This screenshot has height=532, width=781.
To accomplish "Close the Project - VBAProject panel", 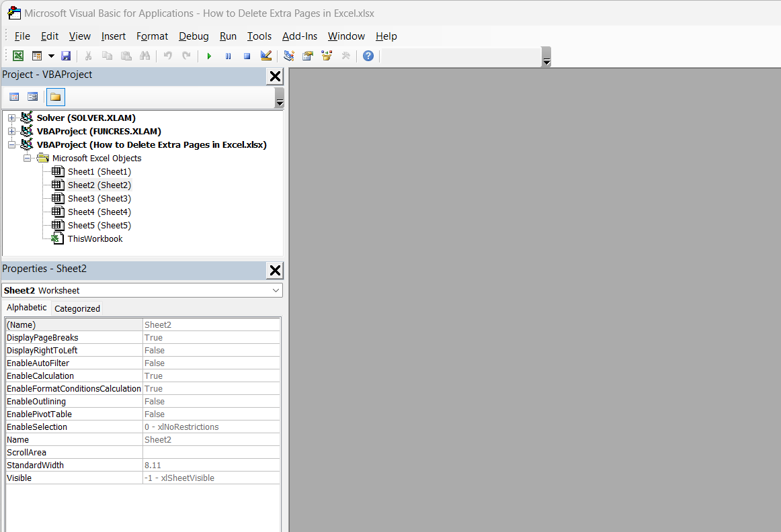I will [275, 77].
